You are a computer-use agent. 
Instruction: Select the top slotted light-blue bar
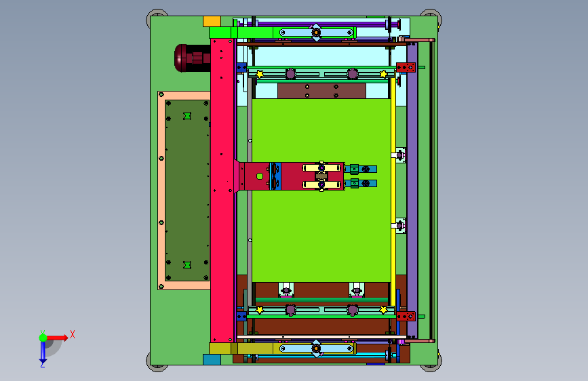click(317, 33)
